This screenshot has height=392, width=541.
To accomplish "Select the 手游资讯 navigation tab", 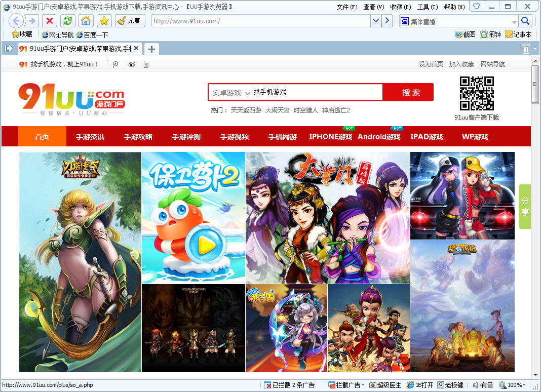I will [x=90, y=137].
